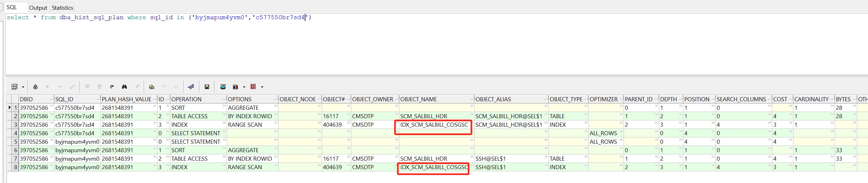This screenshot has width=868, height=183.
Task: Click the OPTIONS column header
Action: click(x=253, y=99)
